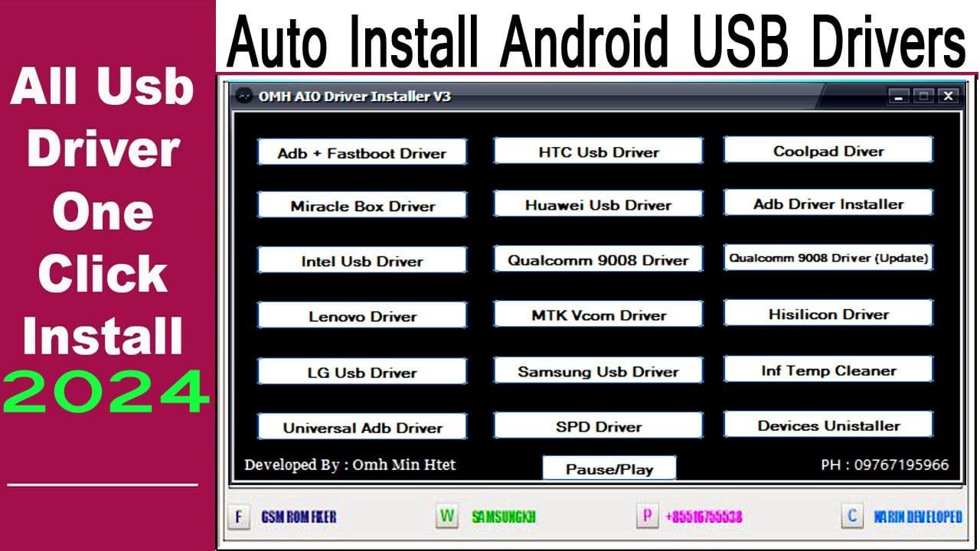Click the F icon beside GSM ROM FIXER
The image size is (980, 551).
(238, 517)
